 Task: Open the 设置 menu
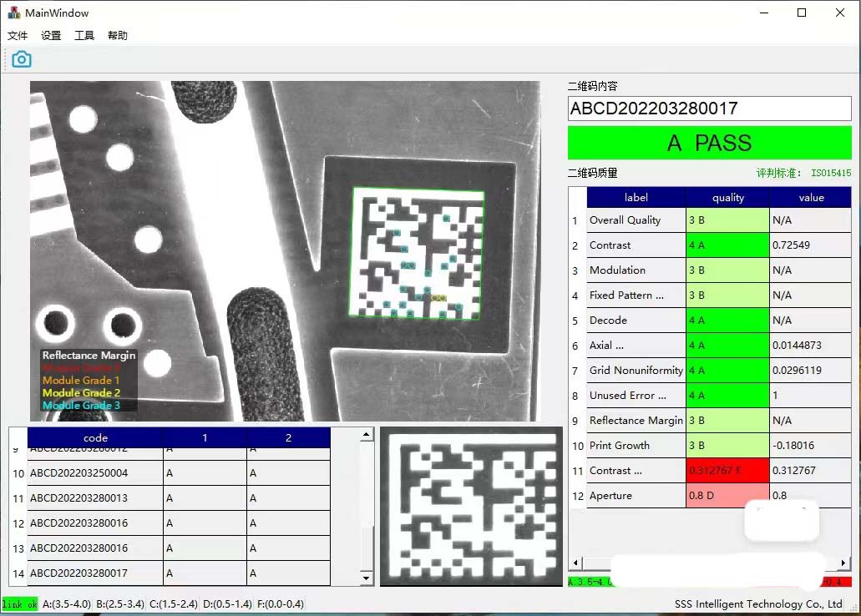click(51, 36)
